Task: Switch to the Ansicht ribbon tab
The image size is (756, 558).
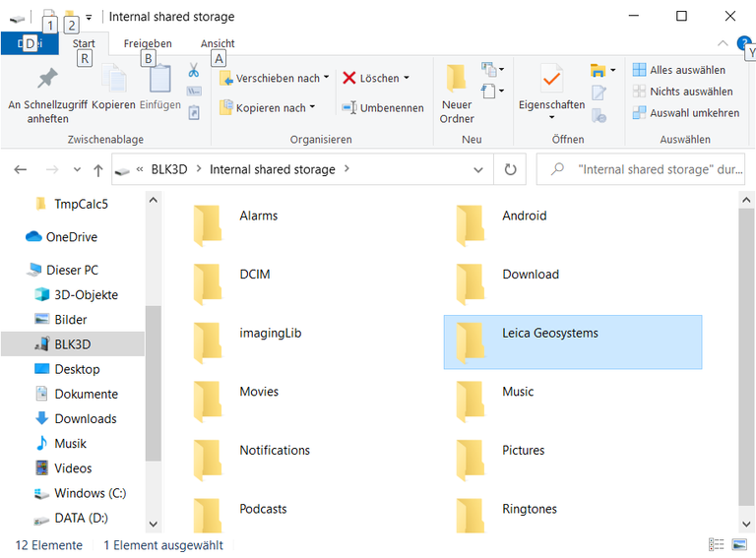Action: tap(218, 43)
